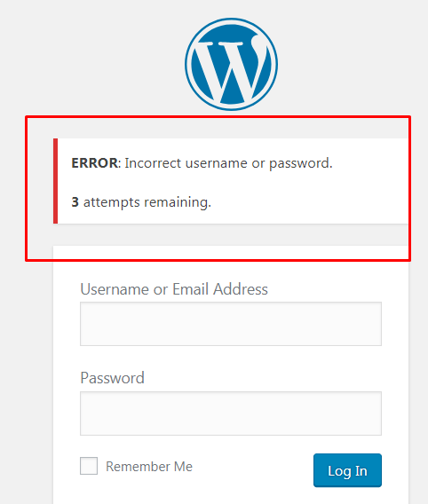This screenshot has width=428, height=504.
Task: Click the red vertical bar on the error notice
Action: [x=55, y=181]
